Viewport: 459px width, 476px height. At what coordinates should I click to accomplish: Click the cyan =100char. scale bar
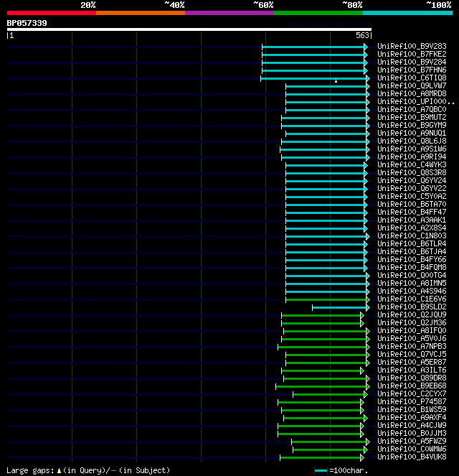[x=321, y=471]
